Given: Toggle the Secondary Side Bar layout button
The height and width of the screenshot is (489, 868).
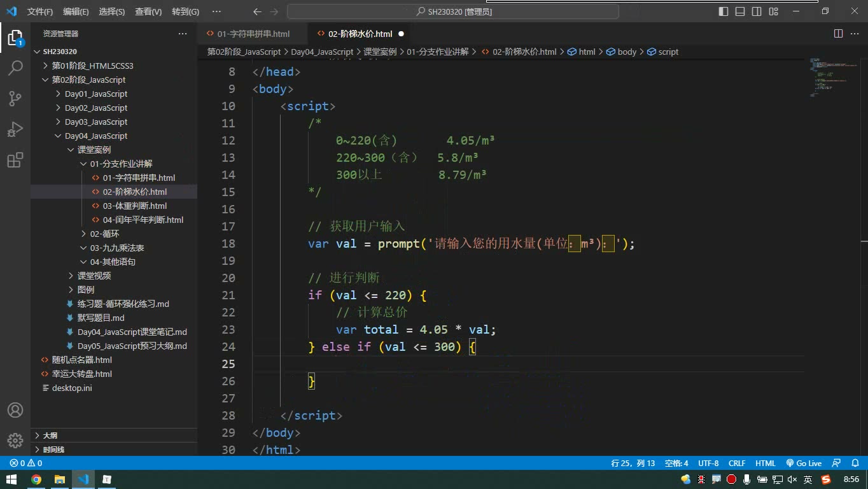Looking at the screenshot, I should tap(757, 11).
